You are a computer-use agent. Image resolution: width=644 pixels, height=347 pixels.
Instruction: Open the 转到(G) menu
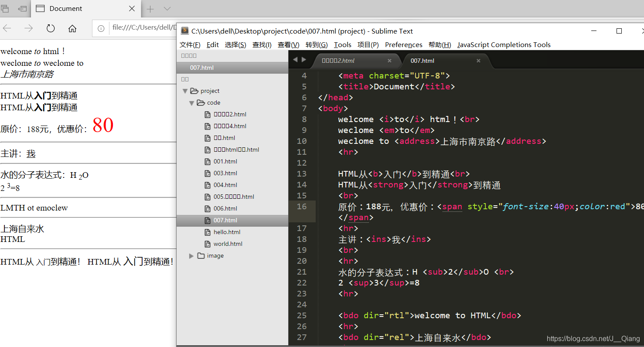(x=317, y=45)
